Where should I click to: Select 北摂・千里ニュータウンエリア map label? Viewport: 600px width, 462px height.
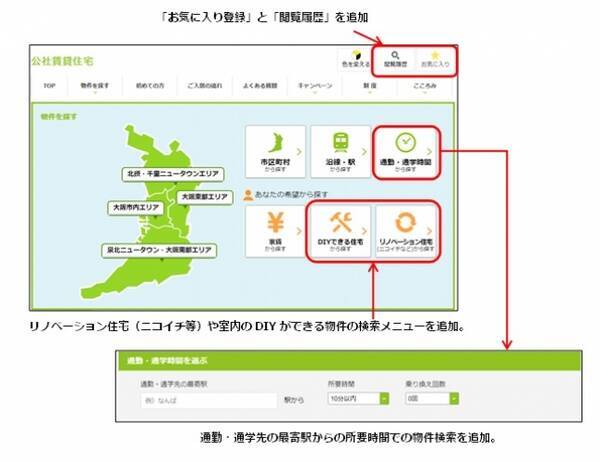point(173,174)
